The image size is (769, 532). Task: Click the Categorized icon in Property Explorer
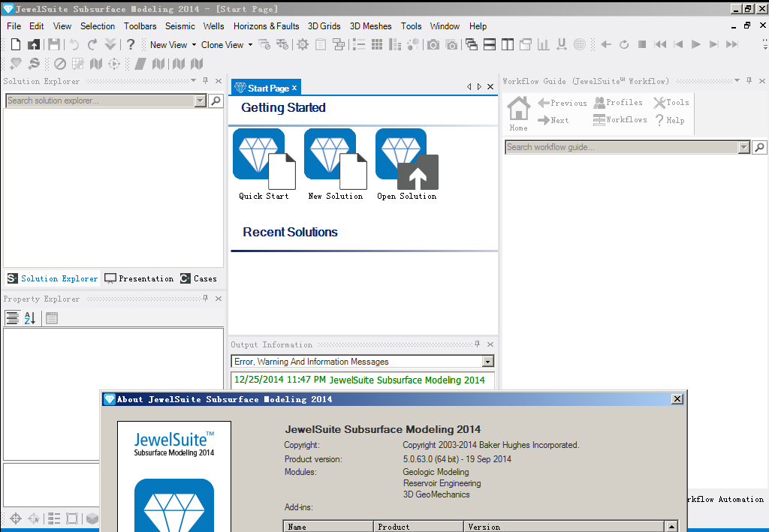pyautogui.click(x=12, y=318)
